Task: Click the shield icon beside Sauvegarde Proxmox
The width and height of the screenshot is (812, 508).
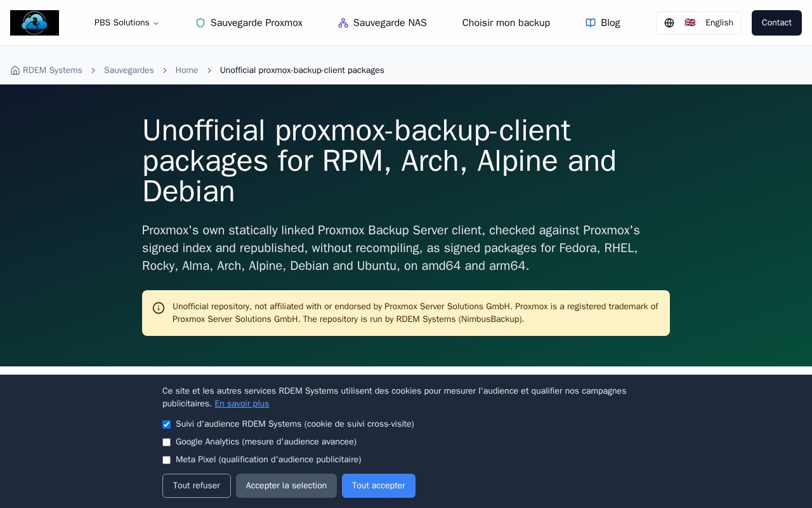Action: 200,23
